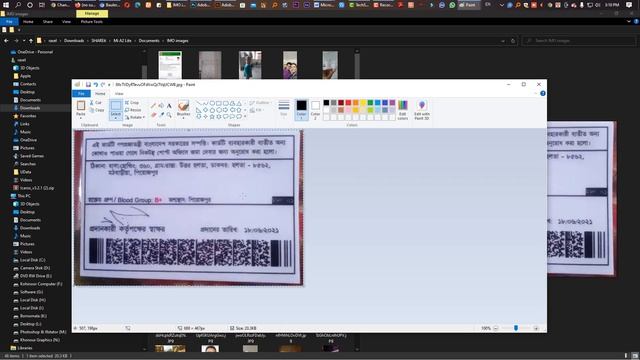Activate the Select tool in Paint
The height and width of the screenshot is (360, 640).
click(x=116, y=108)
